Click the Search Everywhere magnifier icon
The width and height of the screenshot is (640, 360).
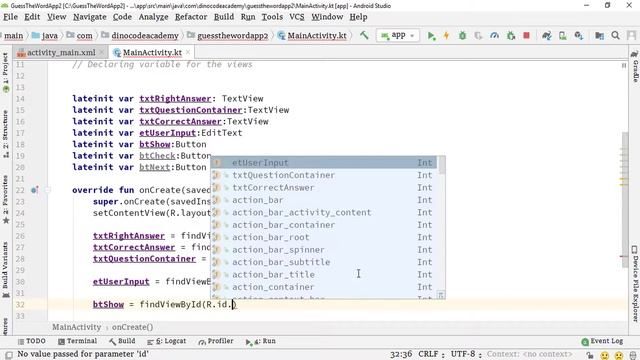point(616,36)
